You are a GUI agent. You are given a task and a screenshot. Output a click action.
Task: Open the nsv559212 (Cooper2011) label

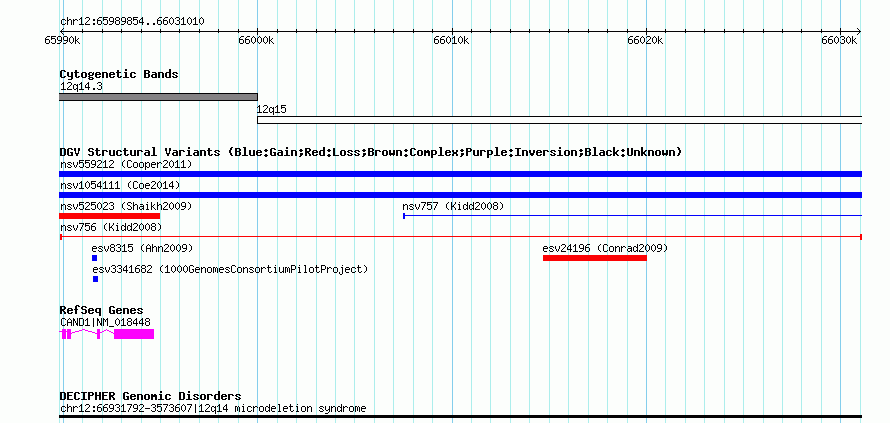click(x=126, y=165)
